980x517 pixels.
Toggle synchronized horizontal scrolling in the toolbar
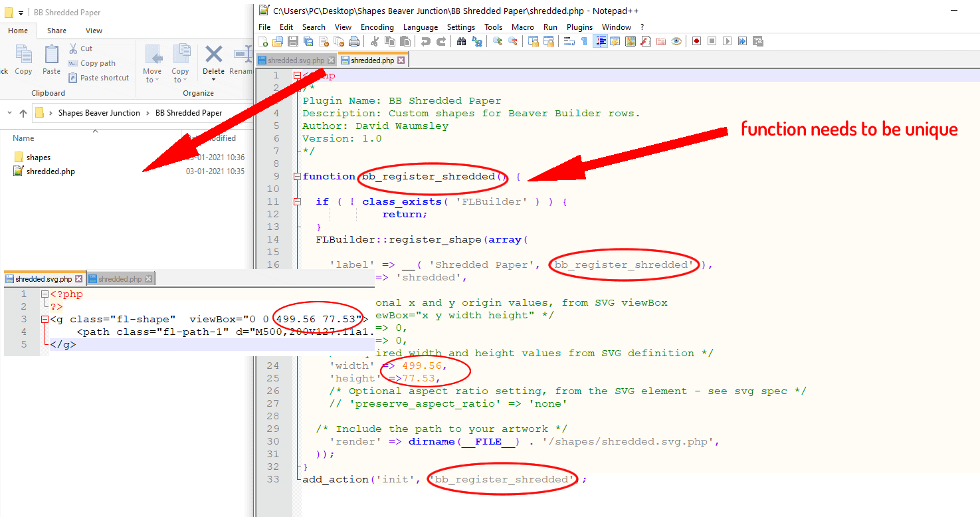(548, 41)
